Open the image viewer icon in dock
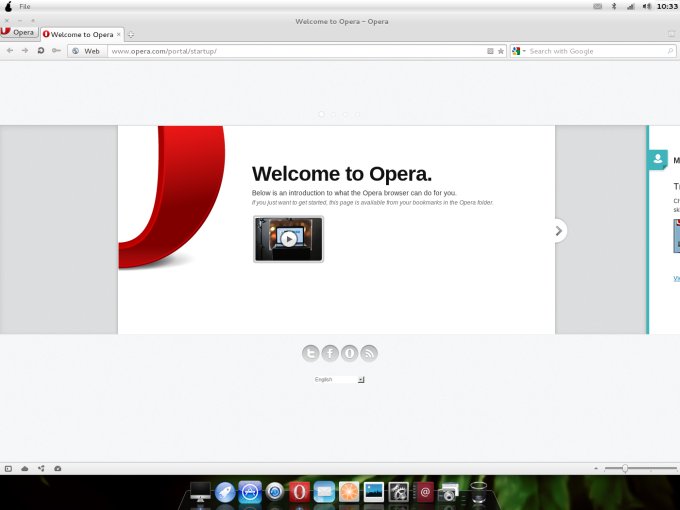This screenshot has width=680, height=510. pos(373,492)
